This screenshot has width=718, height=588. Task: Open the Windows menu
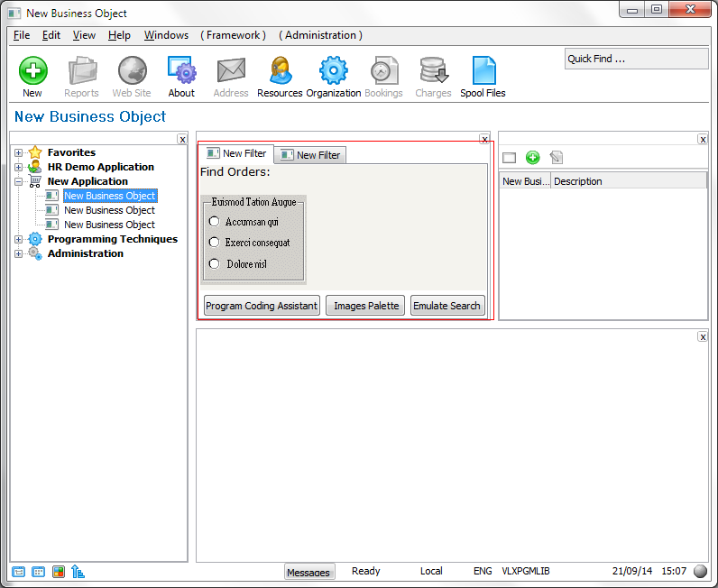[166, 35]
